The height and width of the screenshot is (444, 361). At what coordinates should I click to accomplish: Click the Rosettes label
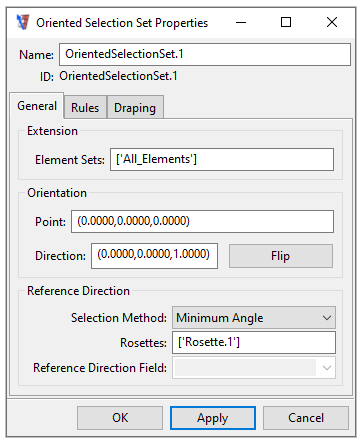coord(143,343)
